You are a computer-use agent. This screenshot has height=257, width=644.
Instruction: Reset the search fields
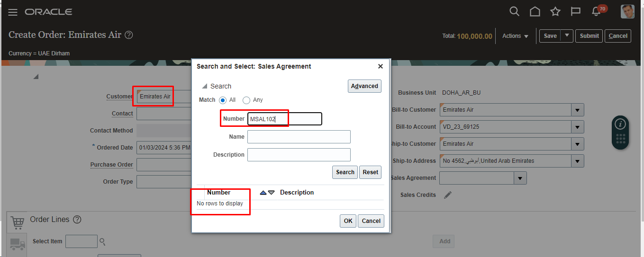[371, 172]
